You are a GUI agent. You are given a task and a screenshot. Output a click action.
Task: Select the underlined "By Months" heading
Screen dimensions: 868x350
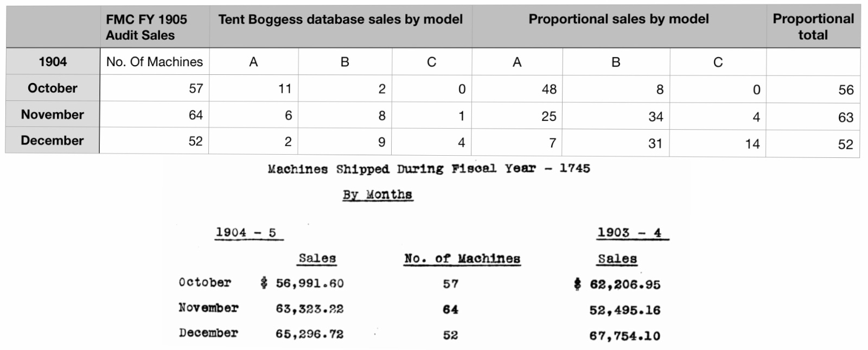[x=378, y=195]
